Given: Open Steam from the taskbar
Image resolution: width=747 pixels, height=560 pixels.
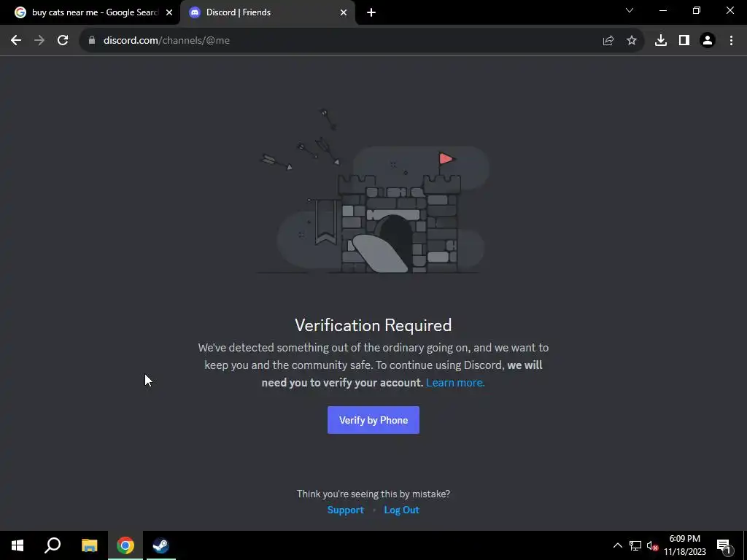Looking at the screenshot, I should pos(160,545).
